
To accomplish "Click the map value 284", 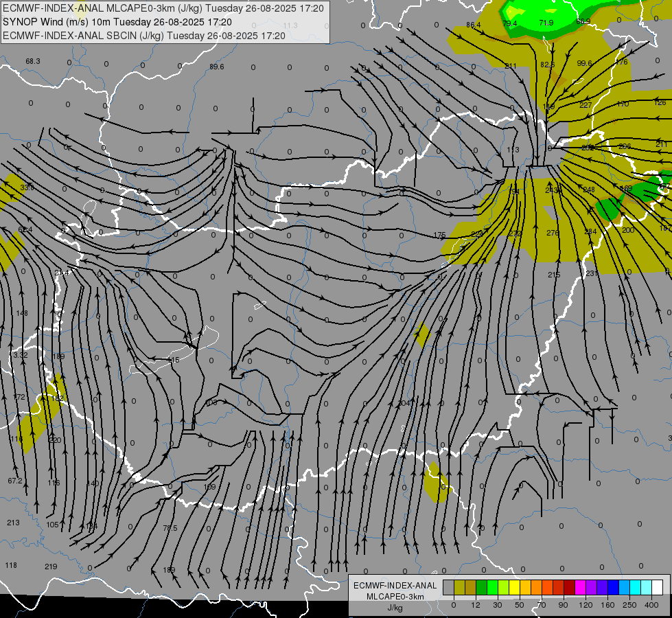I will [x=590, y=231].
